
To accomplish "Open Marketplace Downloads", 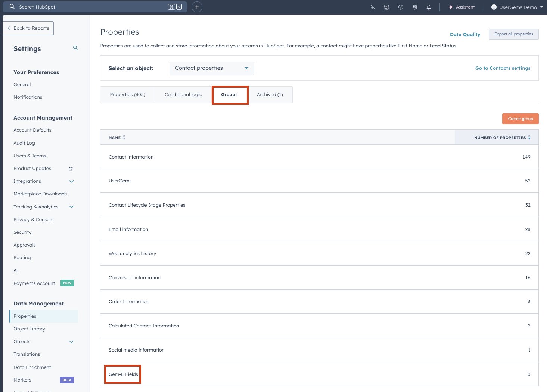I will click(40, 194).
